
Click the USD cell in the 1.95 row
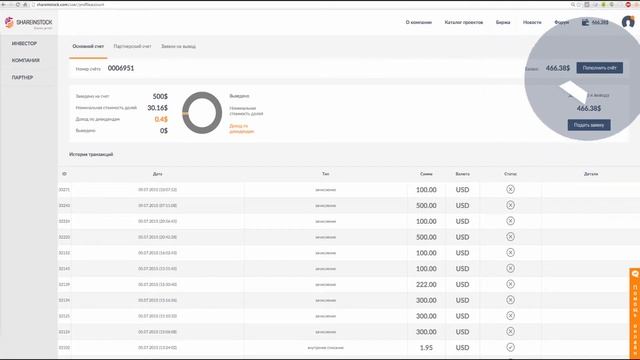click(x=462, y=348)
